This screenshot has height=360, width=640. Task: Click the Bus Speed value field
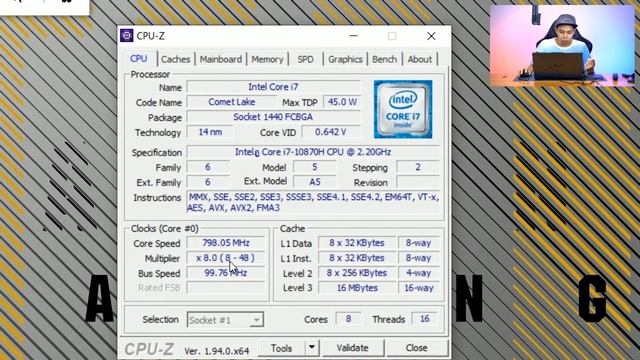(226, 273)
